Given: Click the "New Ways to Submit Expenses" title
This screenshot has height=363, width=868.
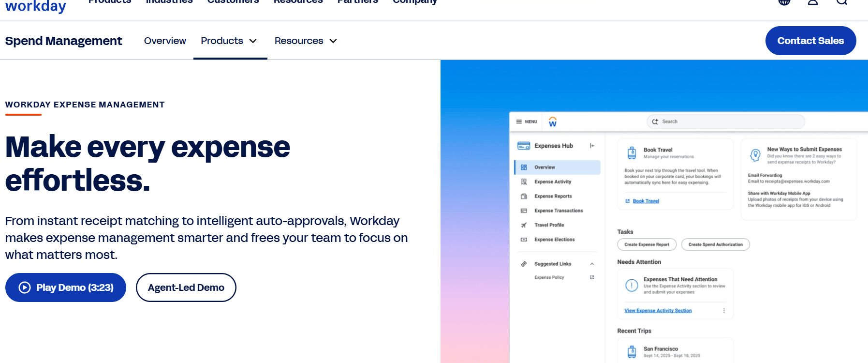Looking at the screenshot, I should (x=805, y=150).
